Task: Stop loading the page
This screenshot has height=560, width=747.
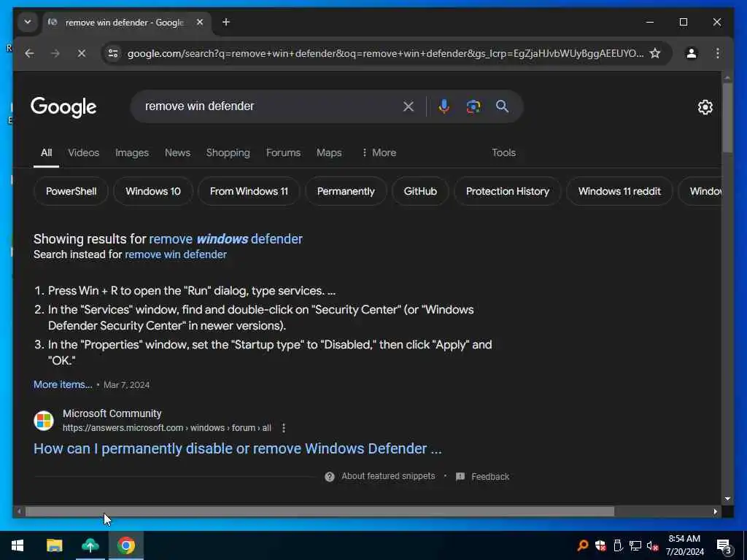Action: point(82,53)
